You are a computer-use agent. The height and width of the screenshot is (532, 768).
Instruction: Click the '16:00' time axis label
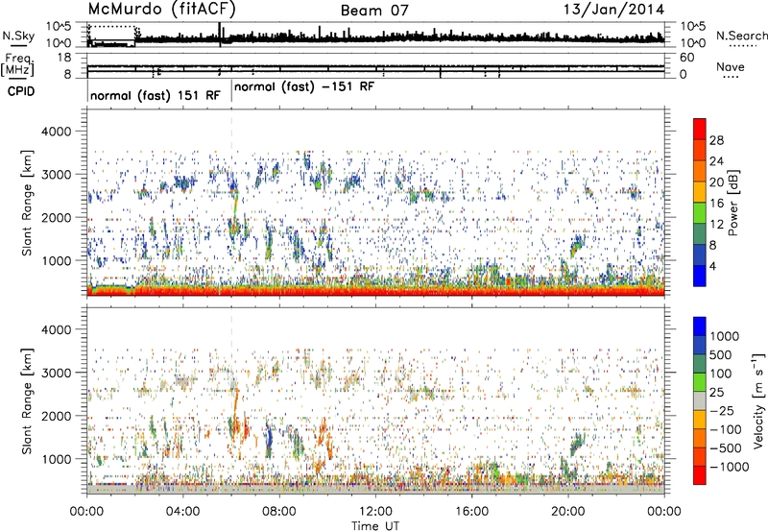coord(471,512)
